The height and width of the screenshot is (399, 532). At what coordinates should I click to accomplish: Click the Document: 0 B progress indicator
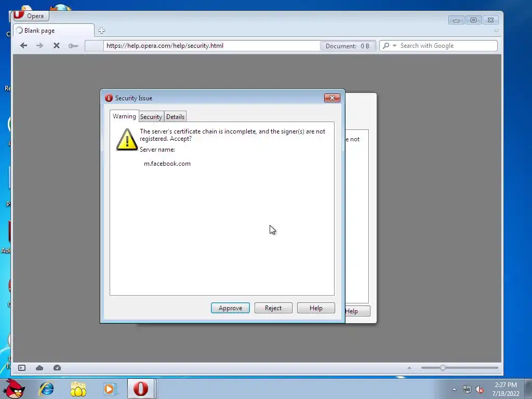coord(348,46)
